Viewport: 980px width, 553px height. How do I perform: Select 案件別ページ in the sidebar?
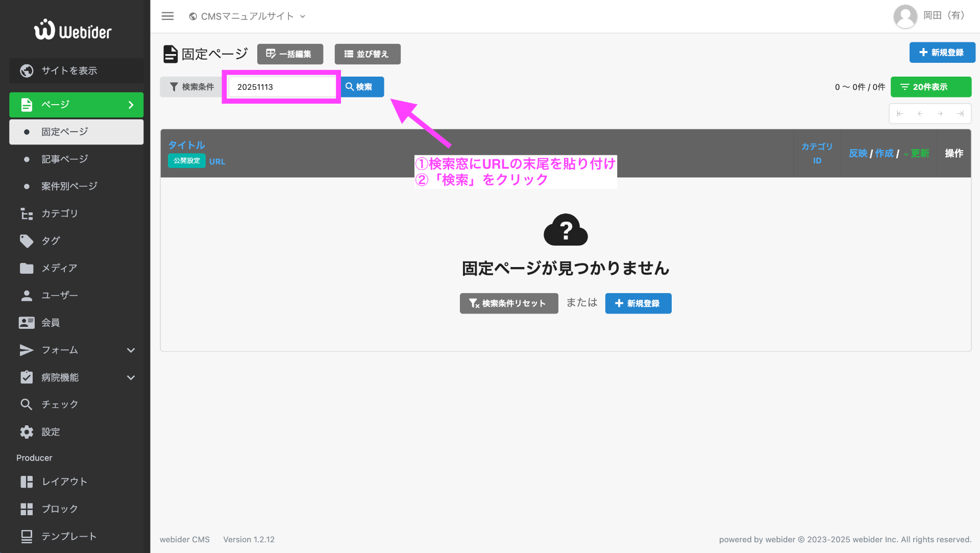pos(69,186)
